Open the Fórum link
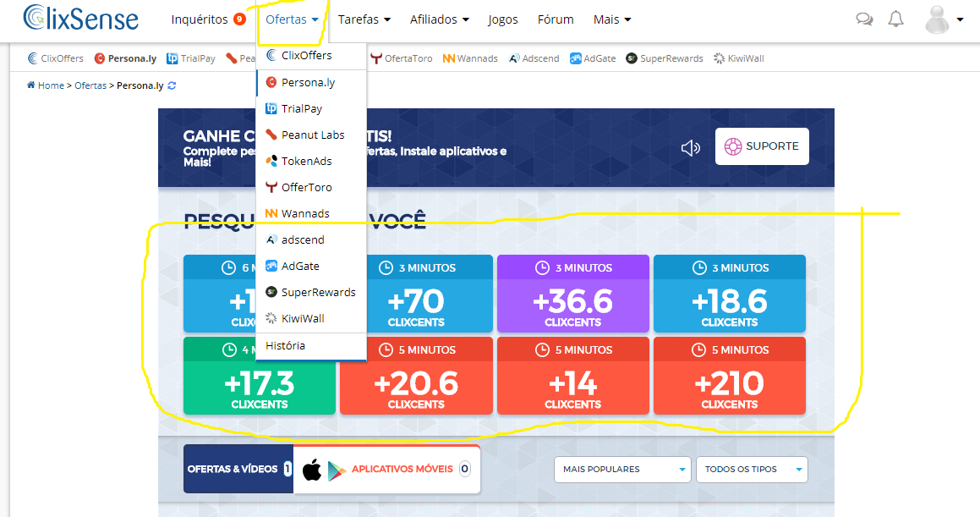Viewport: 980px width, 517px height. 556,19
